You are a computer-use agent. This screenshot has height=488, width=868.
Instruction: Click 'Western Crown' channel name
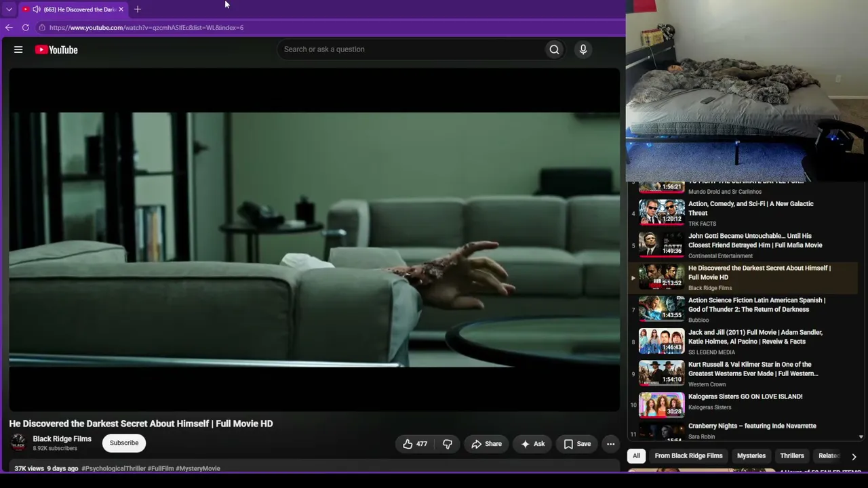coord(707,384)
